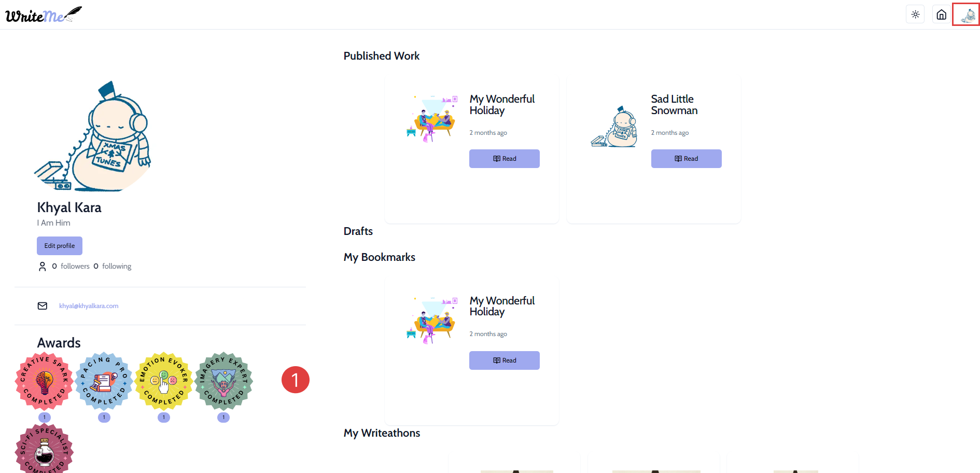The height and width of the screenshot is (473, 980).
Task: Click the envelope mail icon
Action: point(43,306)
